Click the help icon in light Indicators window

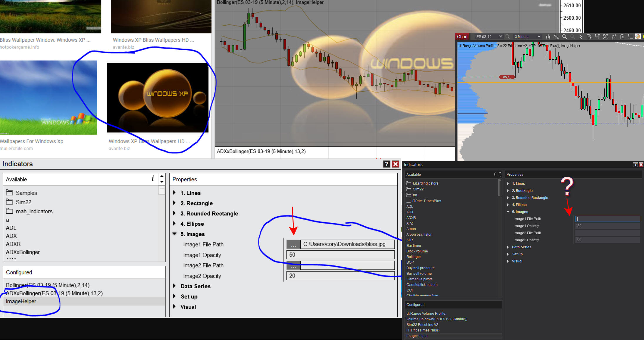[387, 164]
